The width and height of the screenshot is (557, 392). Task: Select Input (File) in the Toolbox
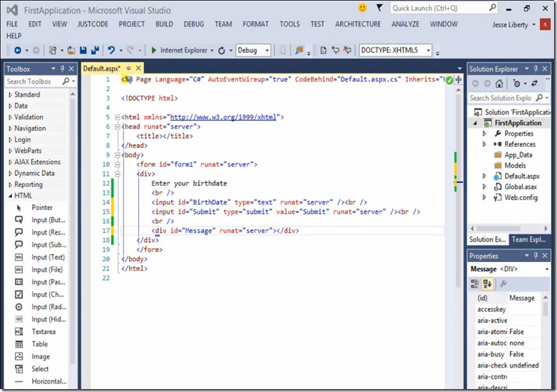click(47, 269)
